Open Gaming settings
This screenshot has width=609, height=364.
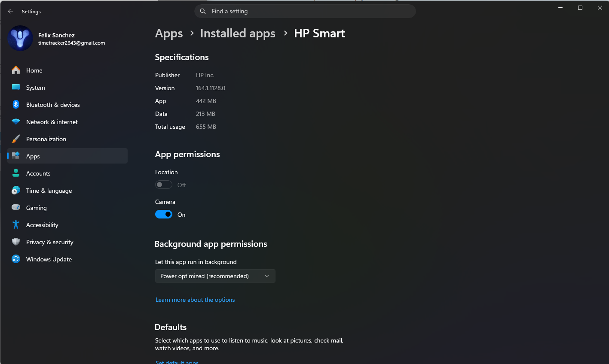pyautogui.click(x=67, y=208)
